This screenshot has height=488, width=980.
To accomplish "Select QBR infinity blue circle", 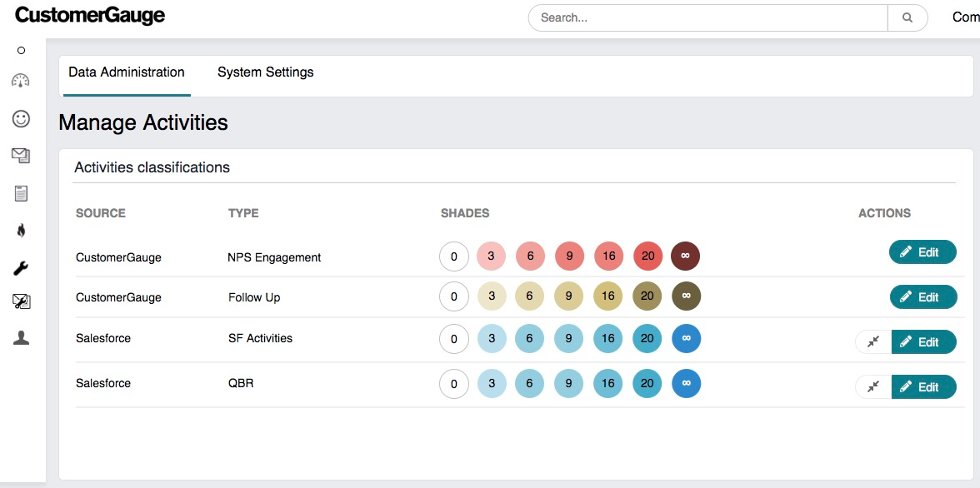I will tap(687, 383).
